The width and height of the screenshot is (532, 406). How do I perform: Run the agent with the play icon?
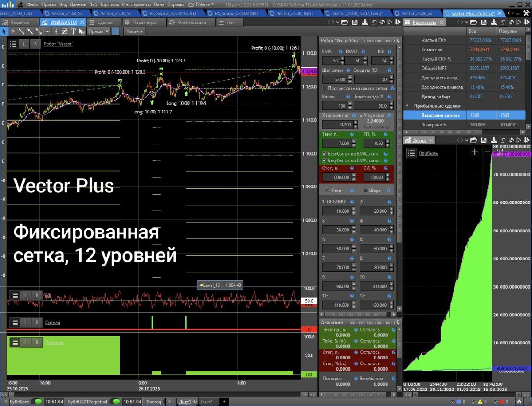point(519,22)
